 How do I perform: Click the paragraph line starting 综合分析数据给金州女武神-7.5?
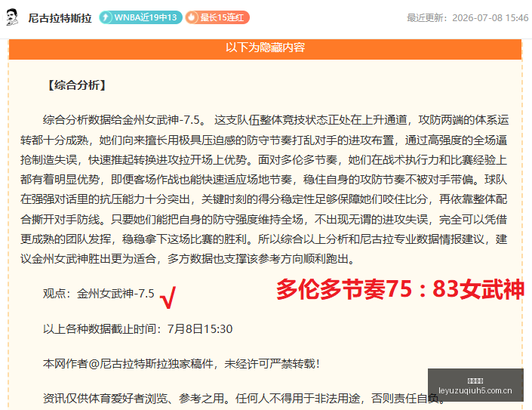[275, 120]
